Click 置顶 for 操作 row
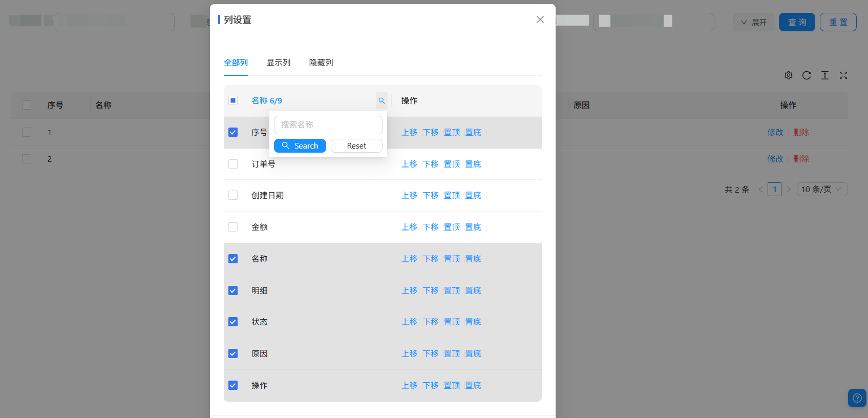The image size is (868, 418). pyautogui.click(x=452, y=385)
